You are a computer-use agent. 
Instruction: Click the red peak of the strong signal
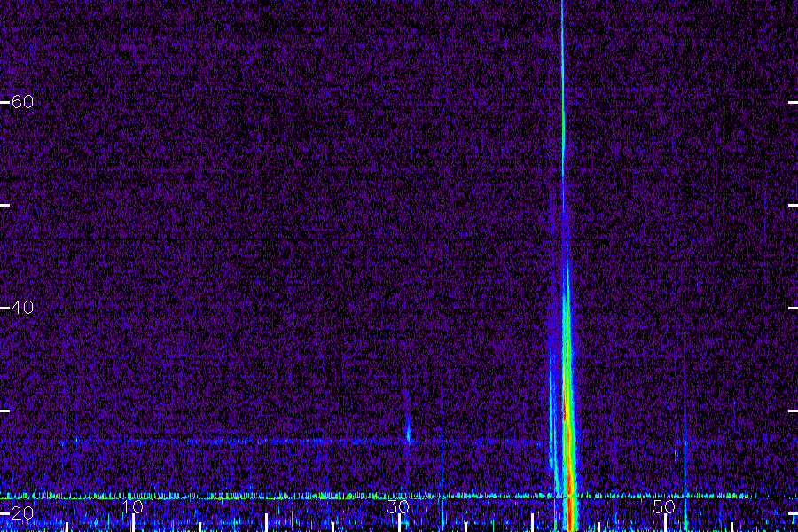pyautogui.click(x=565, y=413)
